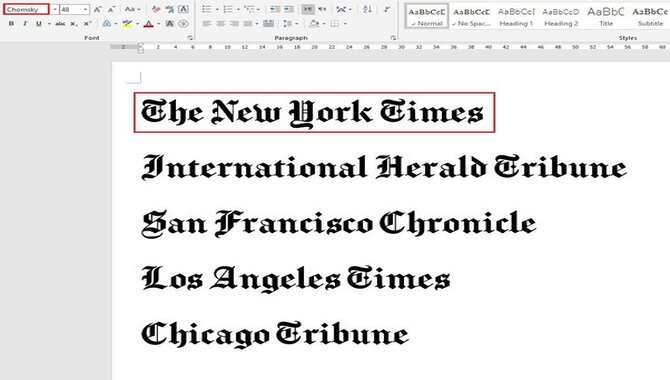Start a bulleted list
Image resolution: width=670 pixels, height=380 pixels.
click(x=206, y=9)
